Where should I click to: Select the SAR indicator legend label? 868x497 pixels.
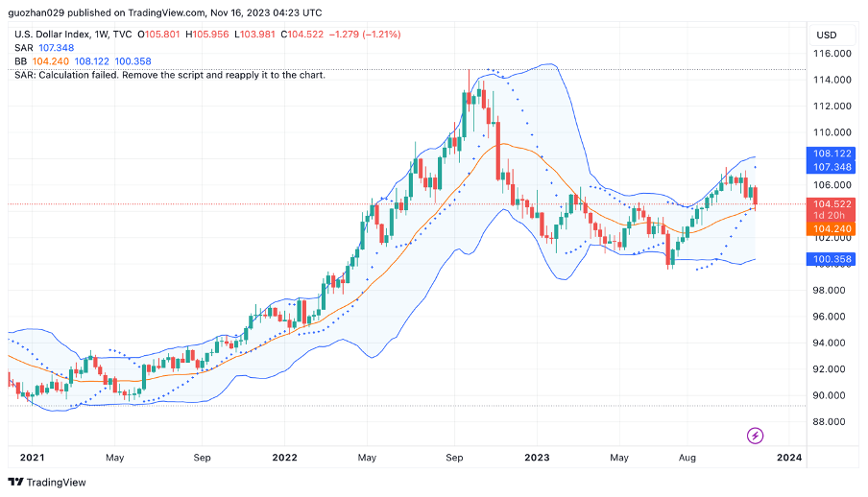[x=23, y=47]
